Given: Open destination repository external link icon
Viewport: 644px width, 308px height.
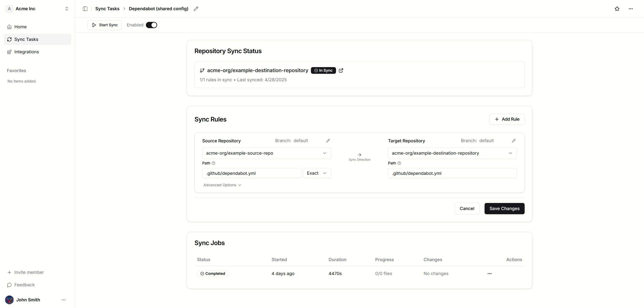Looking at the screenshot, I should tap(341, 70).
